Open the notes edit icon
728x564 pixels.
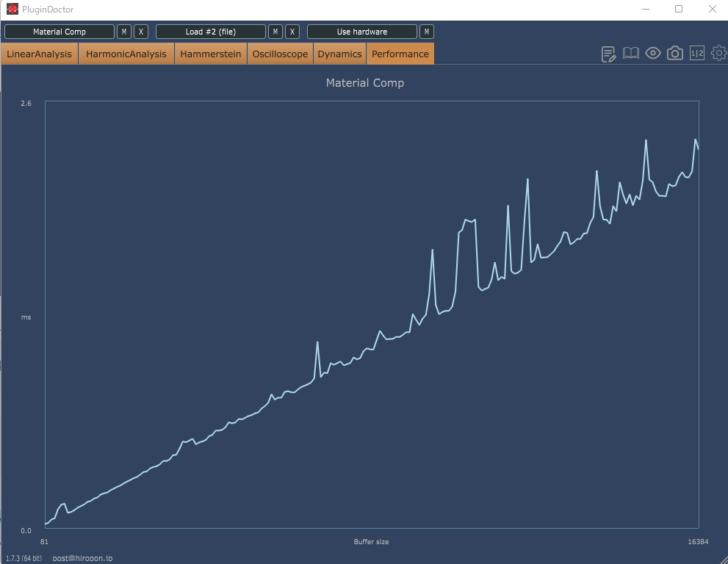coord(608,54)
